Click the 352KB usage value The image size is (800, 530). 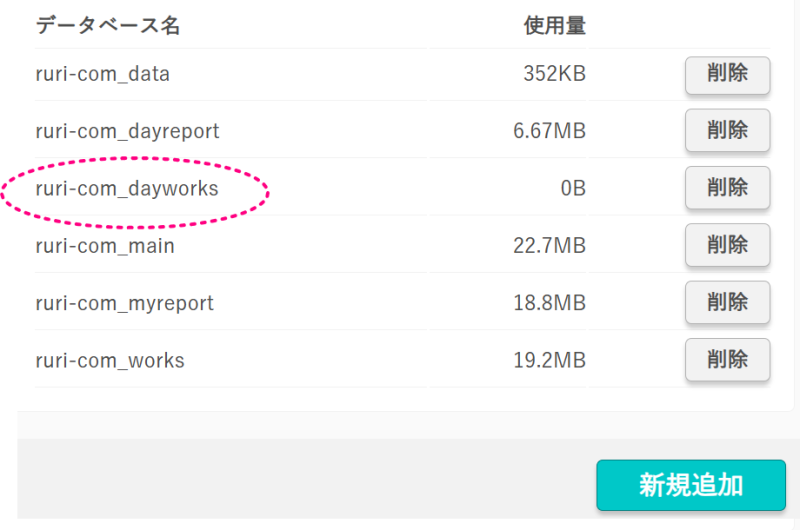pyautogui.click(x=554, y=74)
